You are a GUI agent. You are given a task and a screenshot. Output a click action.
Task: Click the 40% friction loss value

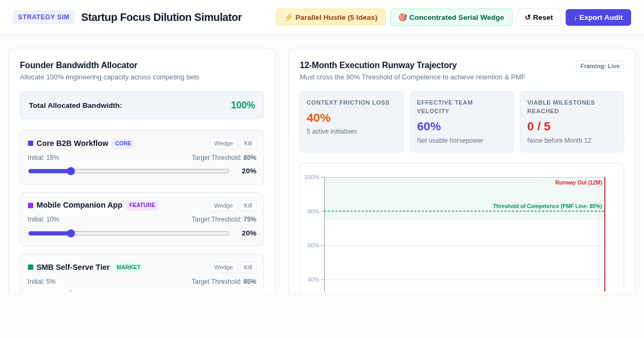319,118
